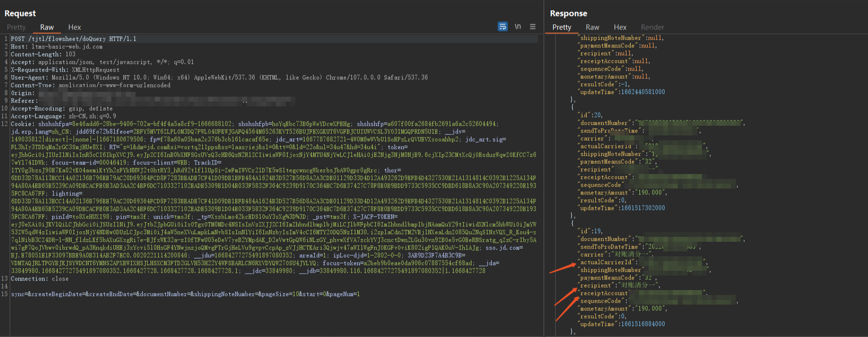Click "resultCode":-1 in the response
Screen dimensions: 868x337
tap(604, 84)
